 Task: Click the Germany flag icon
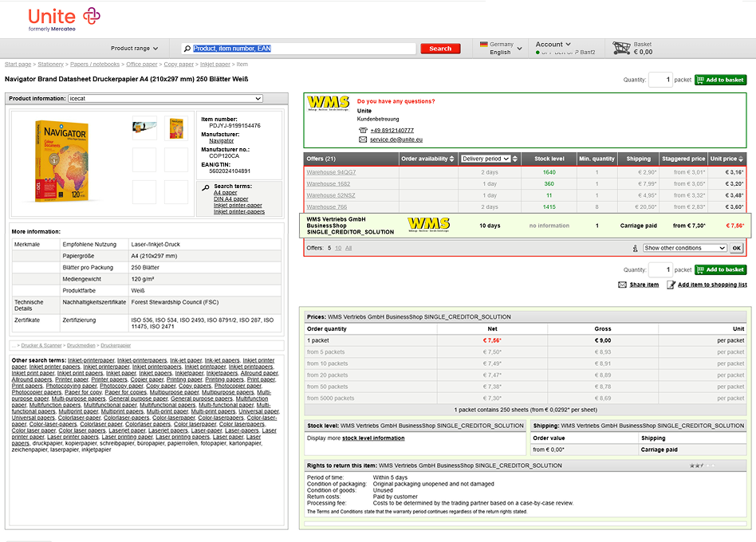click(x=483, y=44)
